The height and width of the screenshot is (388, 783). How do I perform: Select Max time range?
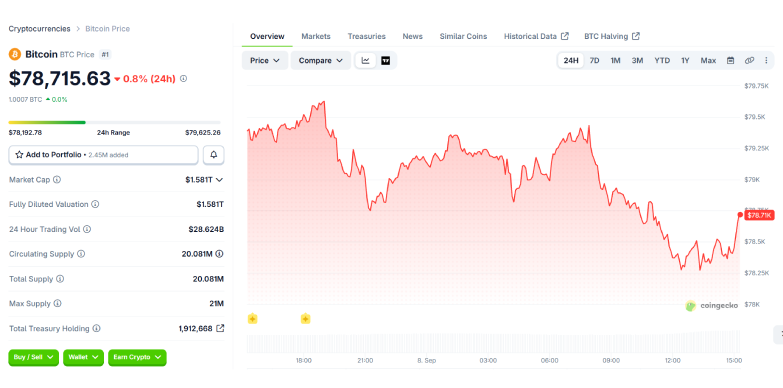pyautogui.click(x=708, y=60)
